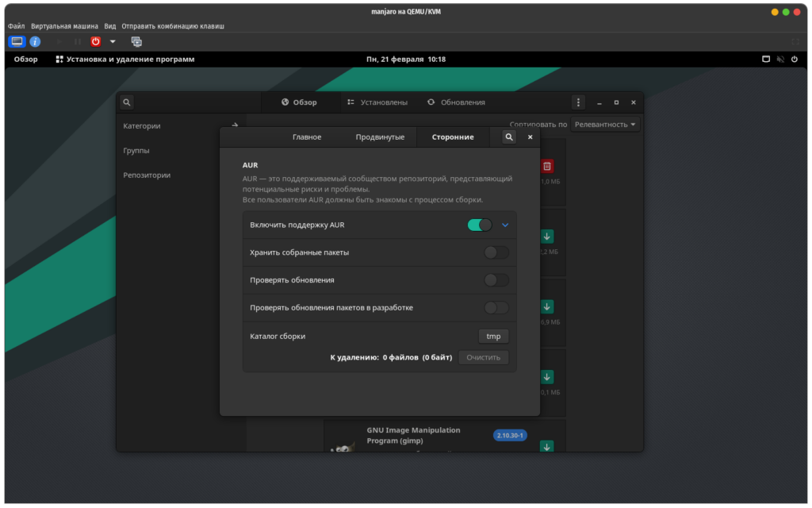The height and width of the screenshot is (508, 812).
Task: Collapse the AUR support chevron arrow
Action: (x=505, y=225)
